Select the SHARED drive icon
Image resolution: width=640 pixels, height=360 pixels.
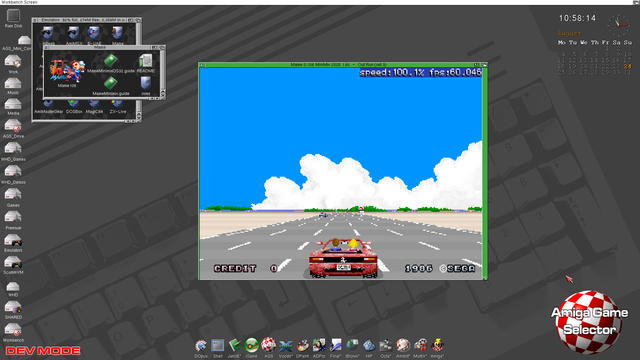click(x=13, y=307)
